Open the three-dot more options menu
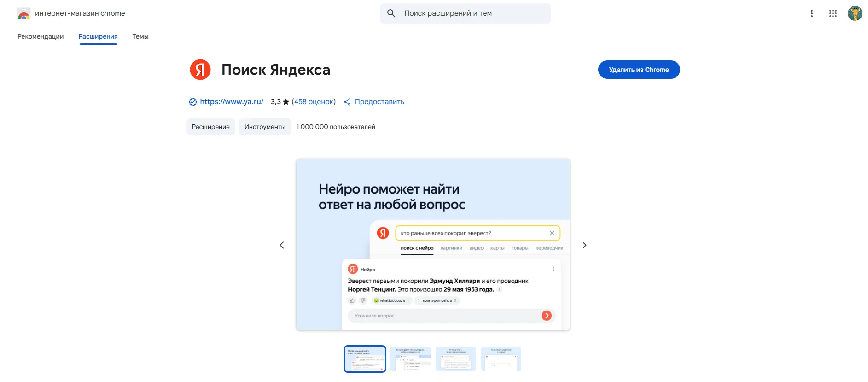Image resolution: width=868 pixels, height=382 pixels. click(x=811, y=13)
